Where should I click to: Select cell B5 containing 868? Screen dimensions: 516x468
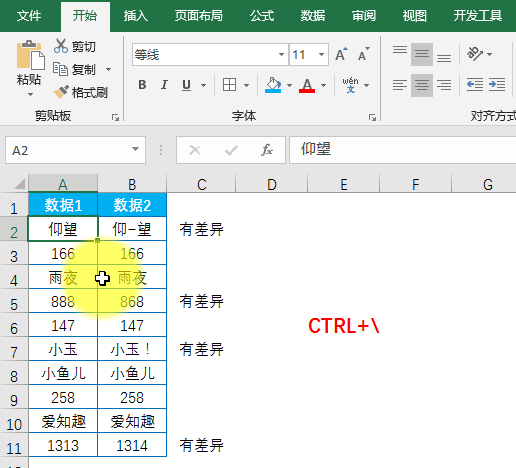tap(132, 301)
